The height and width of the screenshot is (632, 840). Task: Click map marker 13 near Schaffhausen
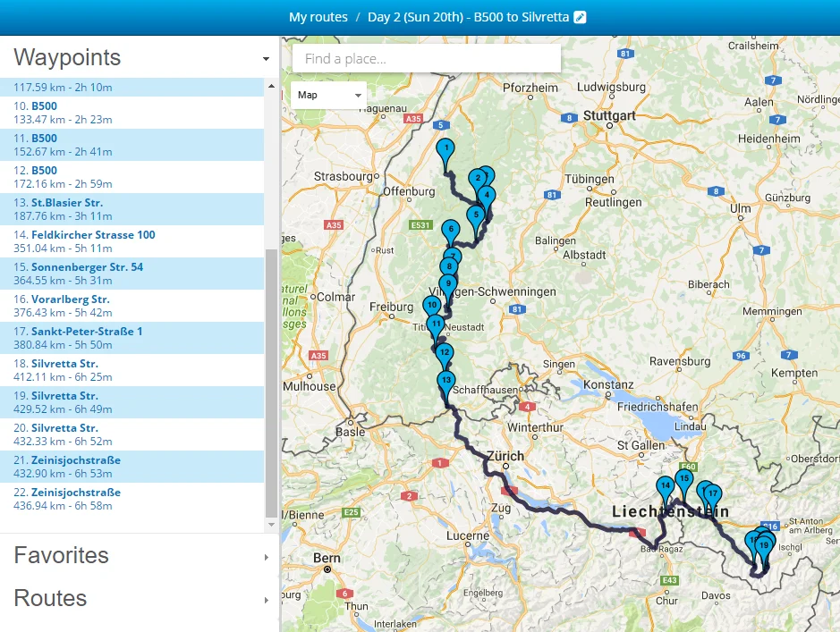coord(446,381)
